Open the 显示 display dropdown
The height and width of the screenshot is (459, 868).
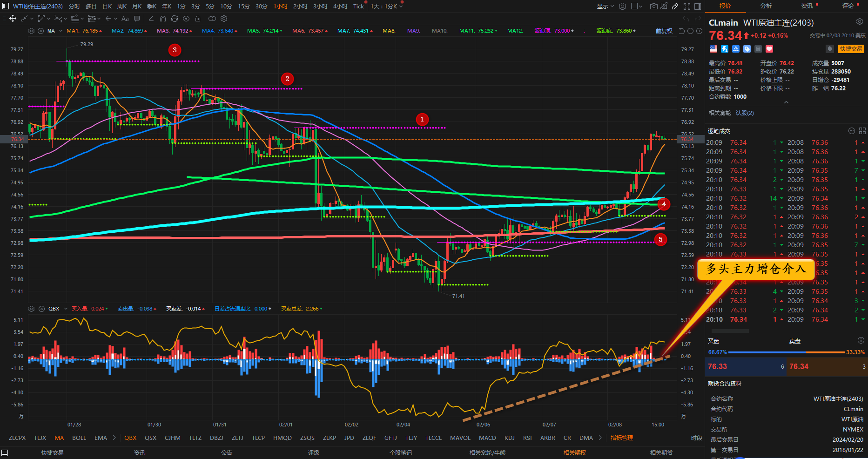click(x=606, y=6)
